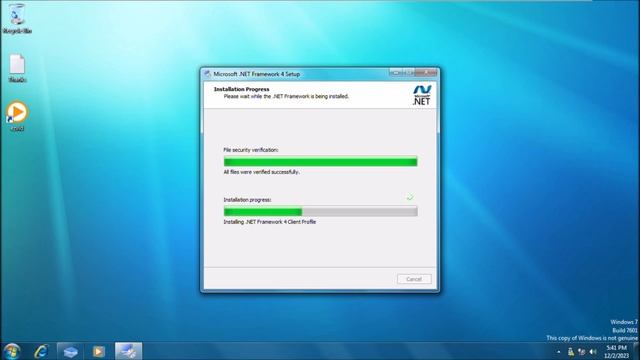
Task: Click the setup icon in dialog title bar
Action: (207, 74)
